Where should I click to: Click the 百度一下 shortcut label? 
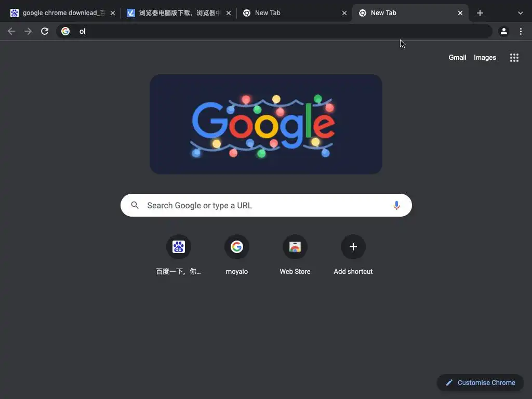tap(179, 271)
